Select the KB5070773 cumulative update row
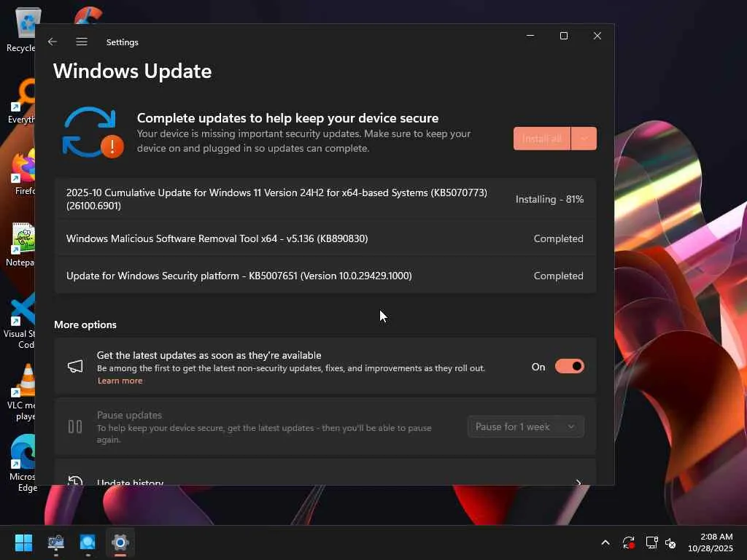 [325, 199]
